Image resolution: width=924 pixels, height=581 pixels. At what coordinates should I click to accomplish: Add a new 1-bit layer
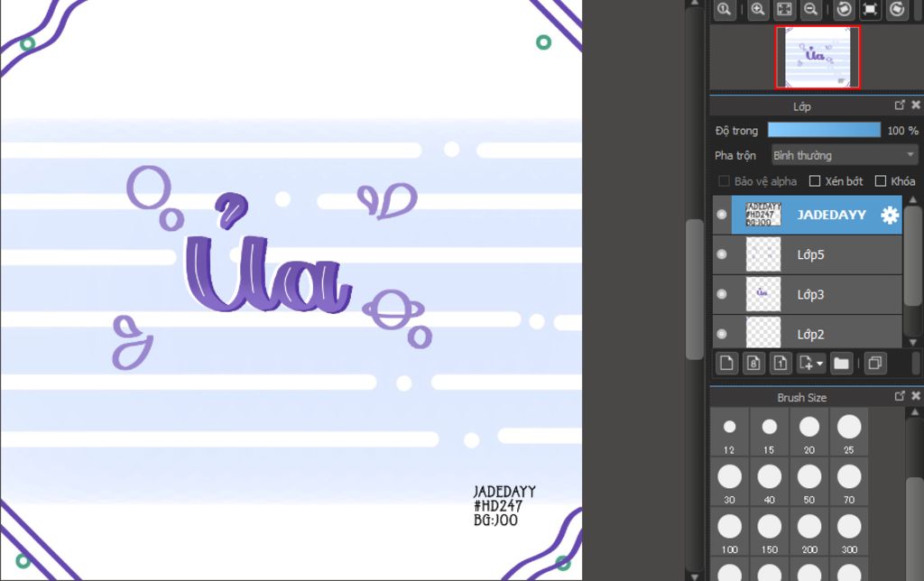[781, 363]
